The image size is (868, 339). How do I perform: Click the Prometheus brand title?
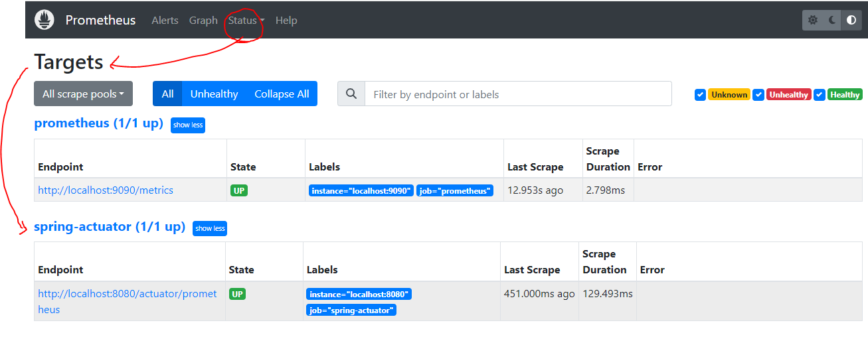coord(100,20)
